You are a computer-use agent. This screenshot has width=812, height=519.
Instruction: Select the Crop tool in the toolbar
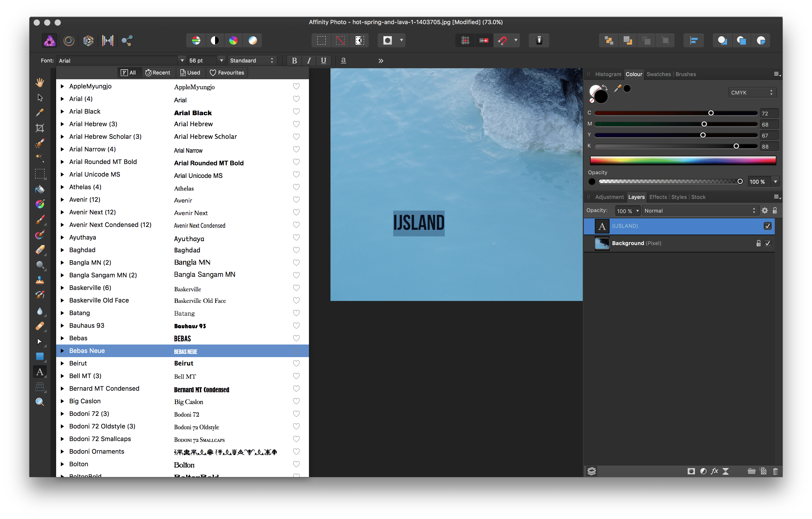pos(40,128)
